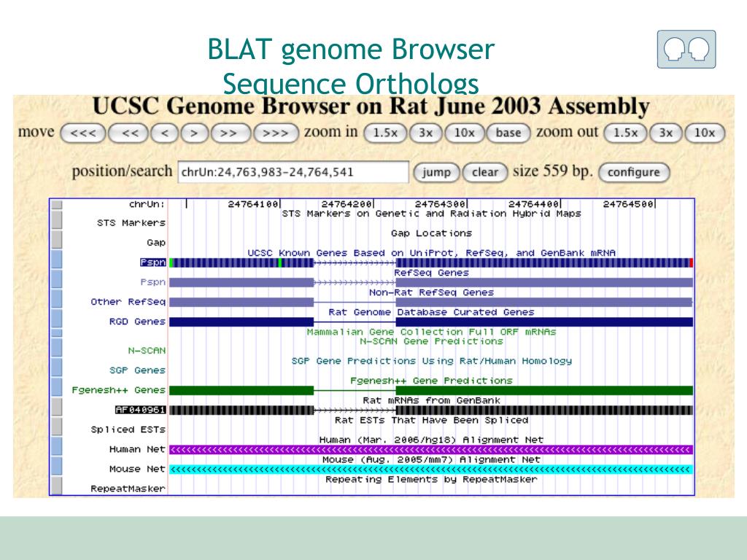Click ruler position 24764100
The width and height of the screenshot is (747, 560).
point(254,204)
